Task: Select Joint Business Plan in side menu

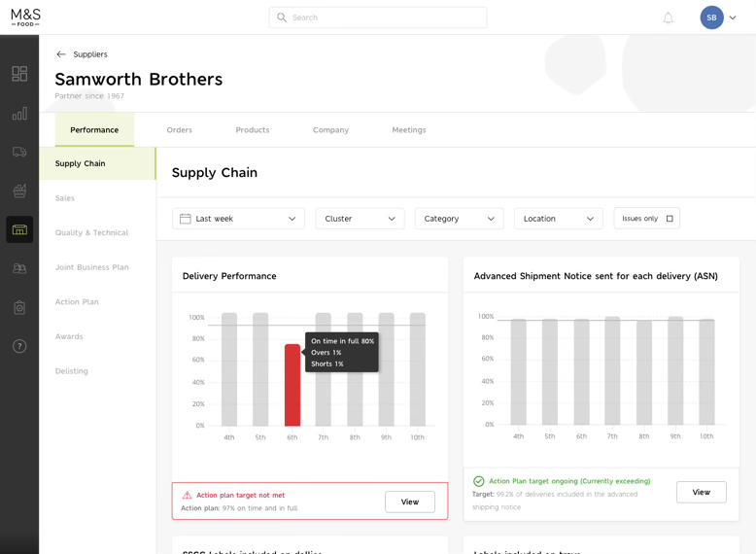Action: point(91,267)
